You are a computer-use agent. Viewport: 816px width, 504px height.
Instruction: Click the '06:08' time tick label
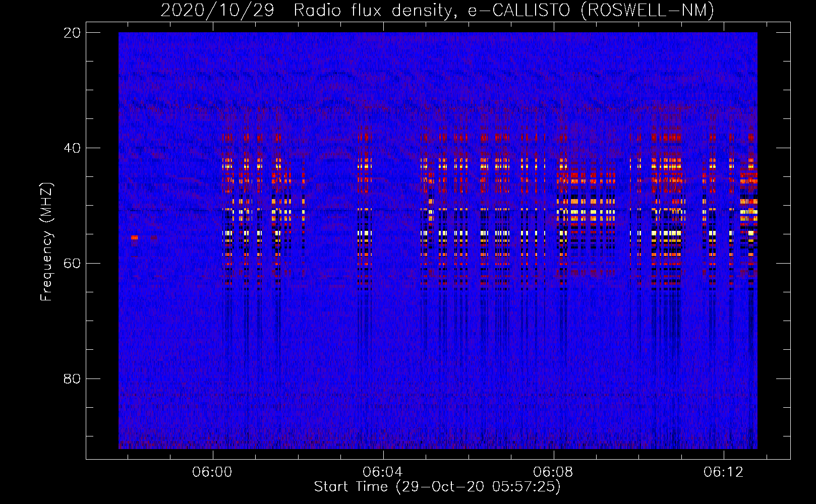(x=553, y=472)
